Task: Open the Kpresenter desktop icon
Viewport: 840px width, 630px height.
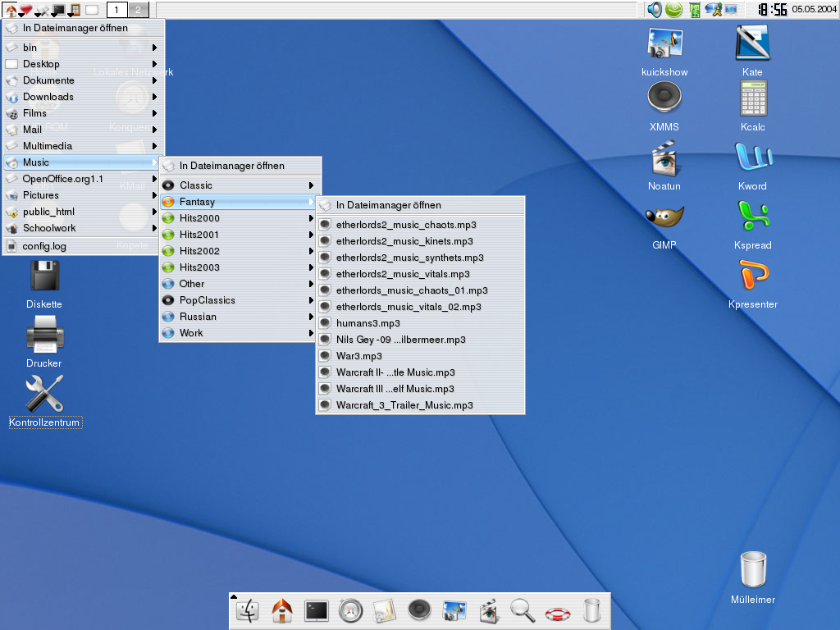Action: [x=753, y=284]
